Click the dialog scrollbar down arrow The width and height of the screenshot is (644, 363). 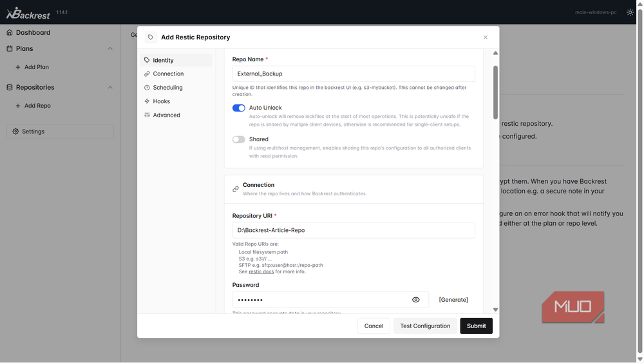495,310
